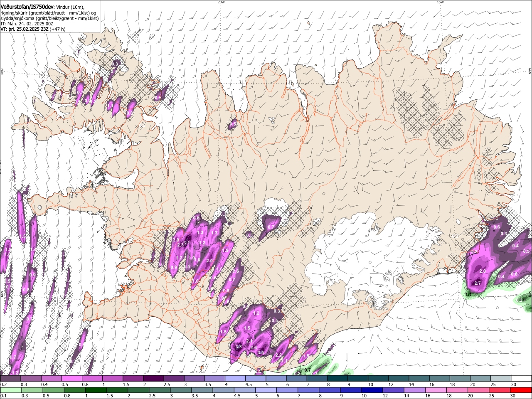This screenshot has width=532, height=399.
Task: Click the 2.3 snowfall value in west Iceland
Action: pos(180,245)
